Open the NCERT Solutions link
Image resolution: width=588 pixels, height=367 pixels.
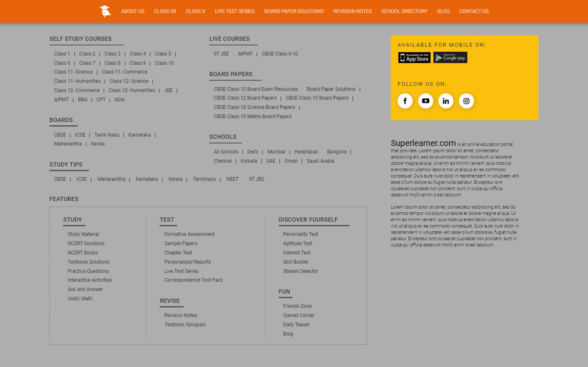pos(86,243)
